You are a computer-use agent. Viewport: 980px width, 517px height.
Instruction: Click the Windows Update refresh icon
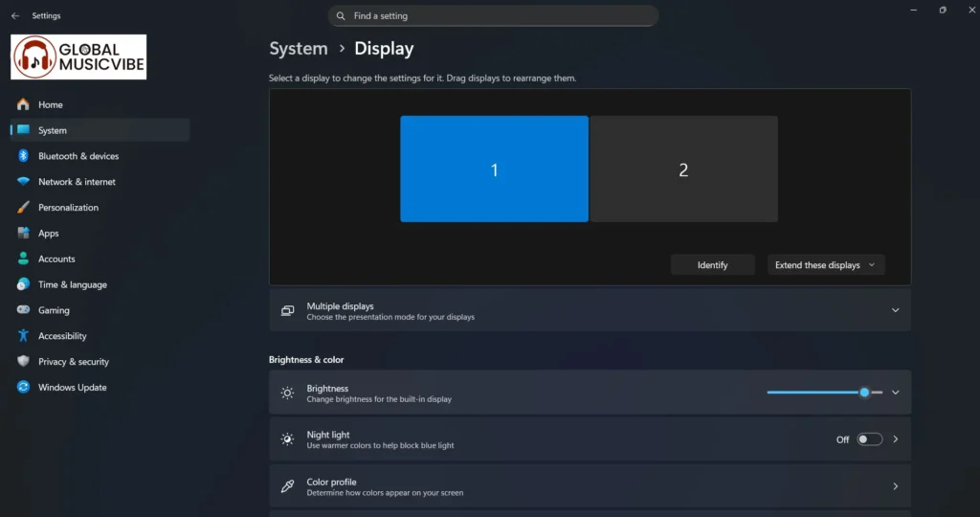tap(23, 387)
